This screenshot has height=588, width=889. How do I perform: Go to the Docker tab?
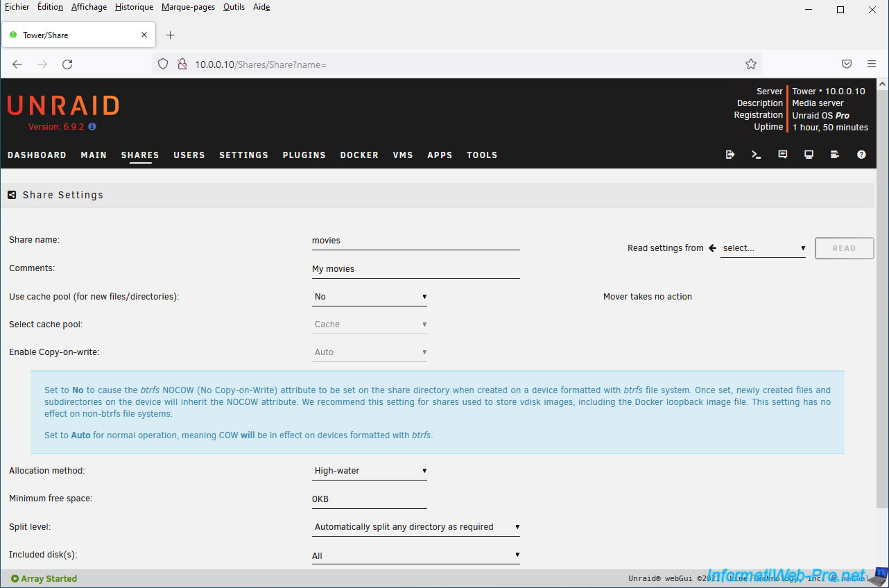click(x=359, y=155)
